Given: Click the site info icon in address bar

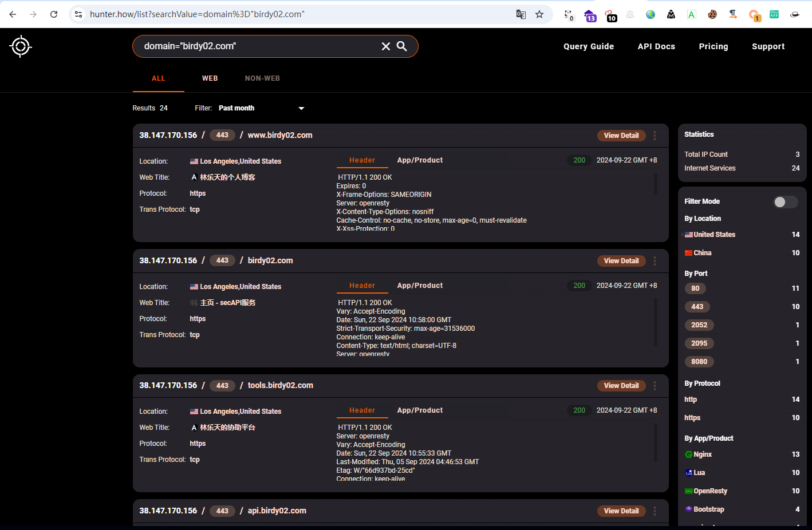Looking at the screenshot, I should click(x=78, y=14).
